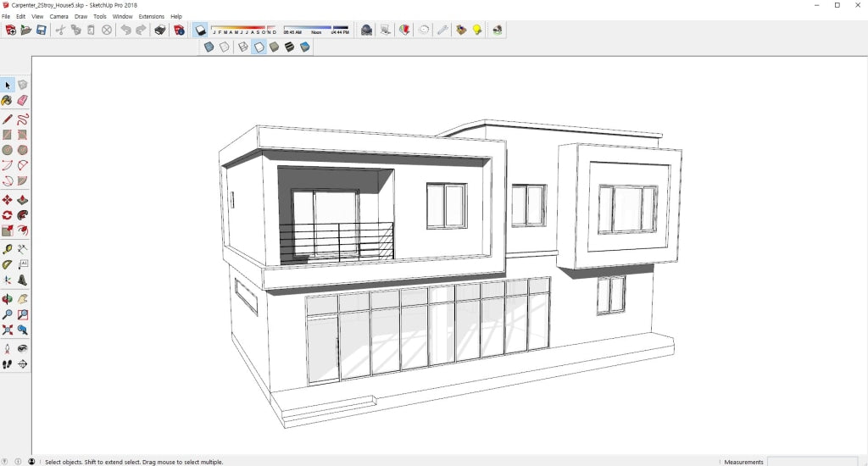
Task: Select the Move tool
Action: pyautogui.click(x=7, y=200)
